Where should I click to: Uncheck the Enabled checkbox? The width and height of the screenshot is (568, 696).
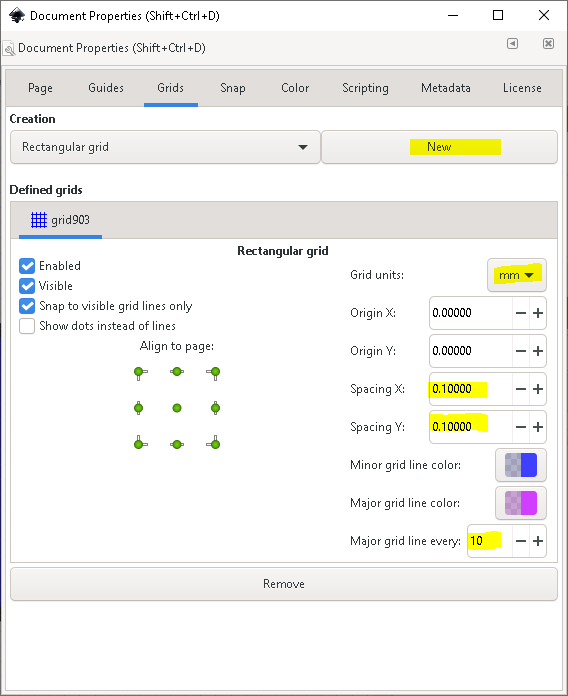point(27,266)
